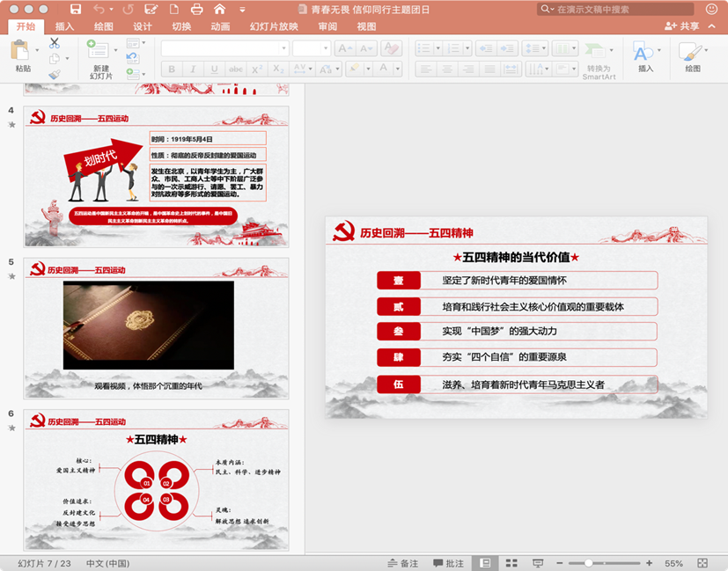Image resolution: width=728 pixels, height=571 pixels.
Task: Click the Print icon in title bar
Action: 196,9
